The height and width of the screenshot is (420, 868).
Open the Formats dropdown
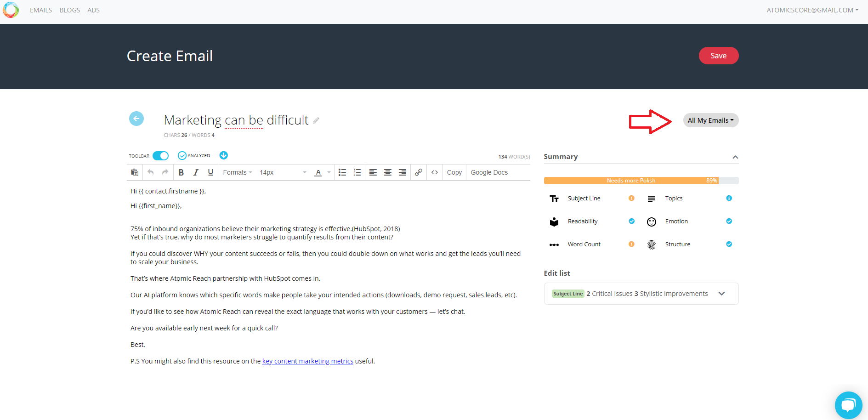coord(237,172)
